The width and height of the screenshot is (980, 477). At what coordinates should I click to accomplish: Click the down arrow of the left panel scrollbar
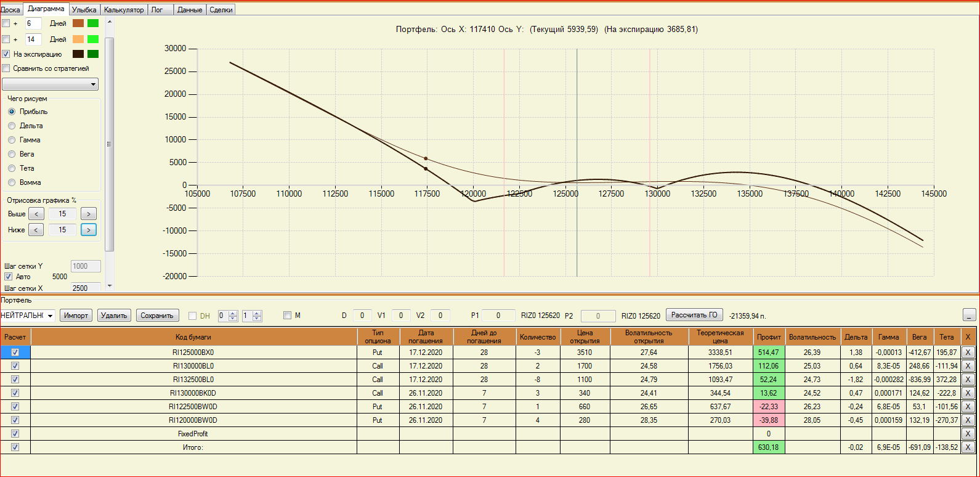(110, 286)
